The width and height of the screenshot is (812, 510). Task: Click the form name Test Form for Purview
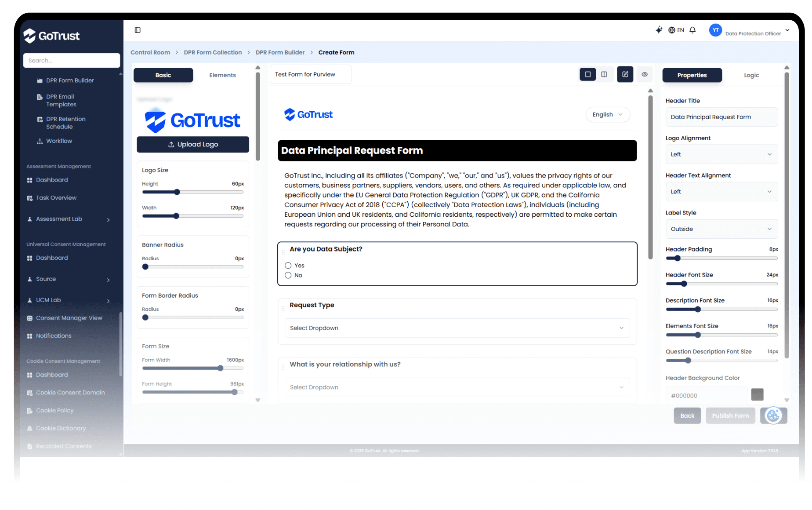click(311, 74)
